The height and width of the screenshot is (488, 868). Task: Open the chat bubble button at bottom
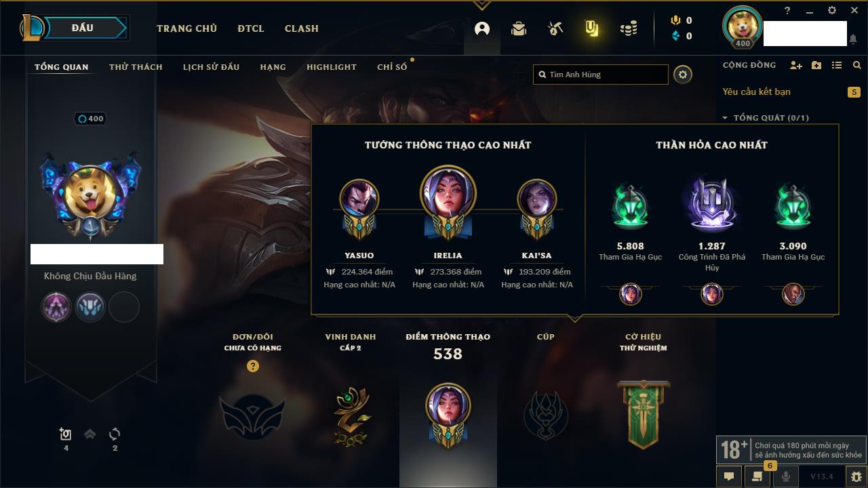(x=729, y=476)
